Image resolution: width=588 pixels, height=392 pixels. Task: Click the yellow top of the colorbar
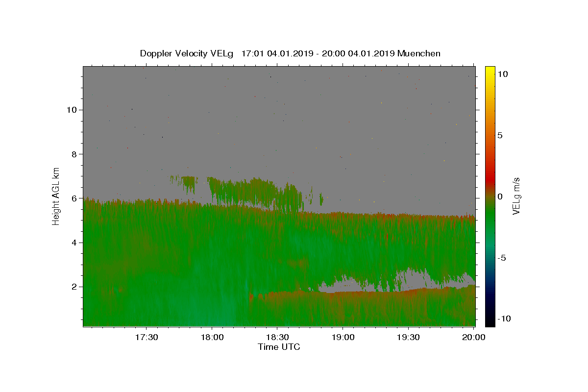(490, 71)
